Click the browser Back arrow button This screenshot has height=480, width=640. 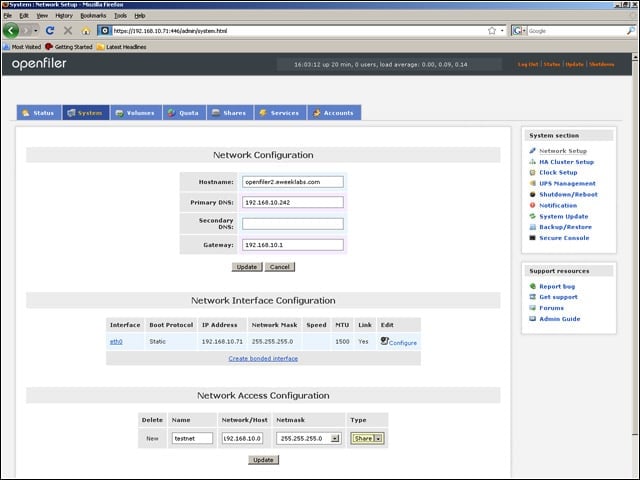tap(11, 31)
